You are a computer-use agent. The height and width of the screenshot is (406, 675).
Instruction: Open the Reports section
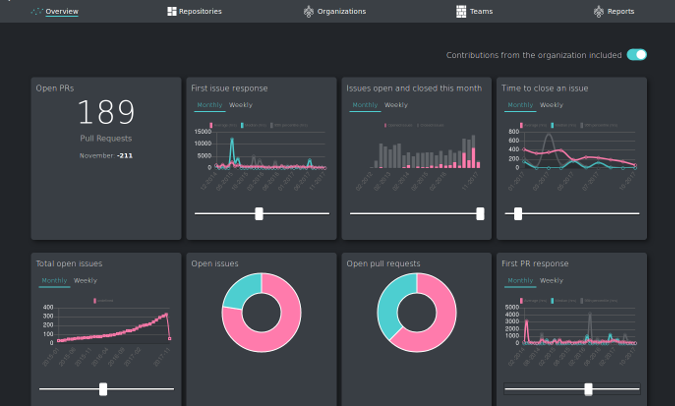[x=621, y=12]
